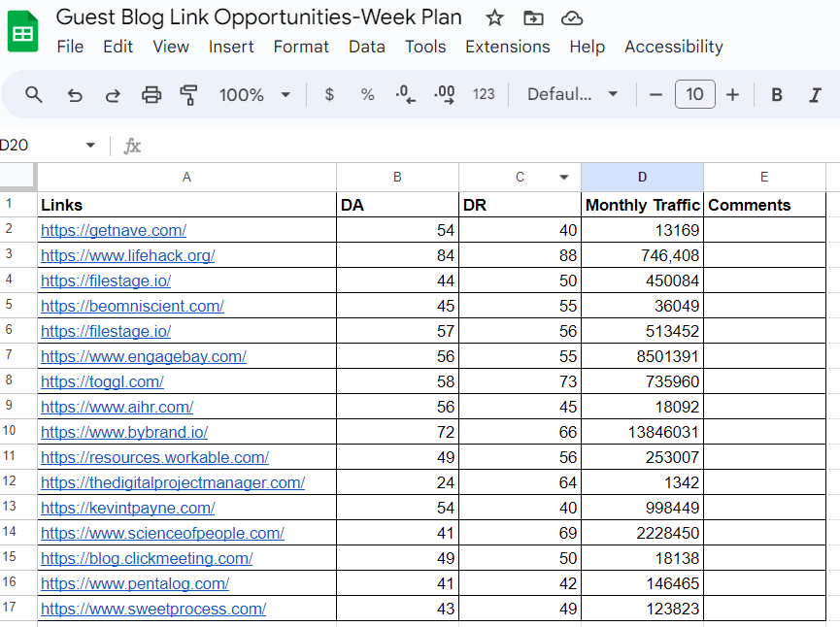Open the engagebay.com link

(x=144, y=356)
